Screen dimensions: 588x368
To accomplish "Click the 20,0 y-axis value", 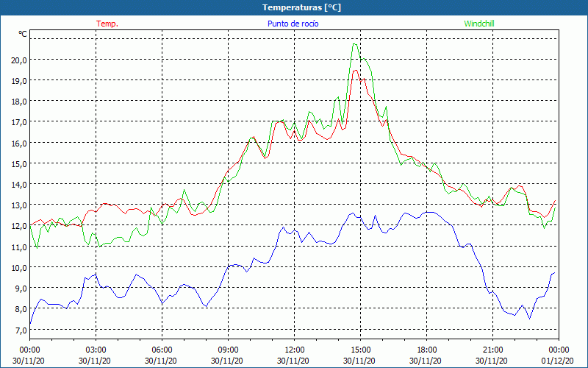I will 19,60.
